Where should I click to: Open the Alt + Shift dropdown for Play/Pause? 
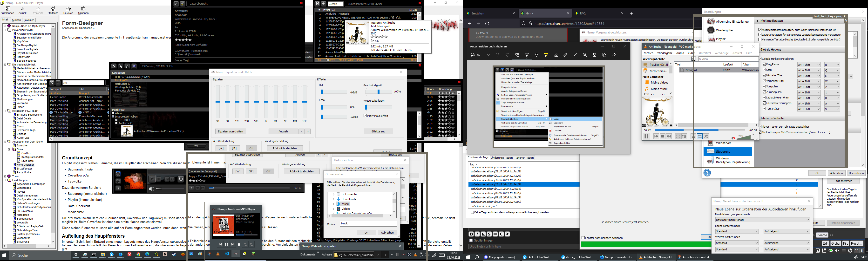pos(809,65)
